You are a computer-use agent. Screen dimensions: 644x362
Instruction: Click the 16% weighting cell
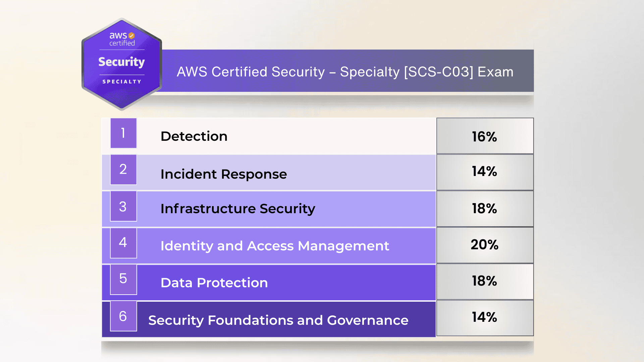pos(485,136)
